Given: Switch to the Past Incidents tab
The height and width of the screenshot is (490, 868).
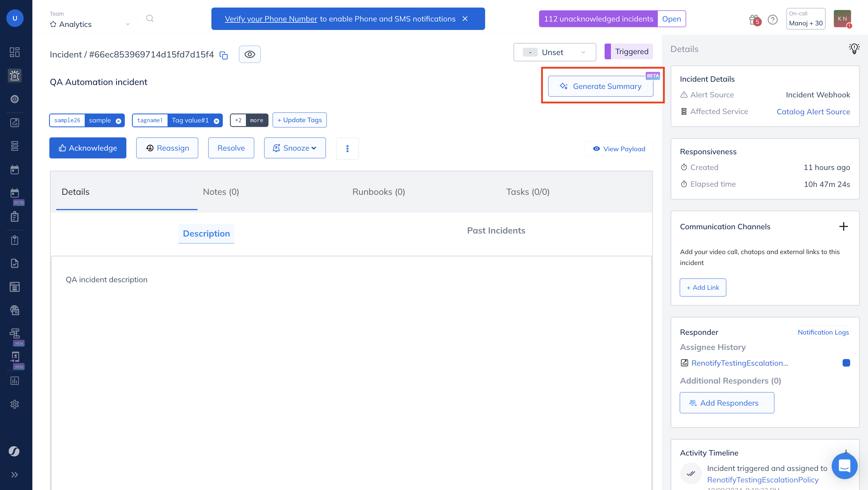Looking at the screenshot, I should tap(496, 230).
